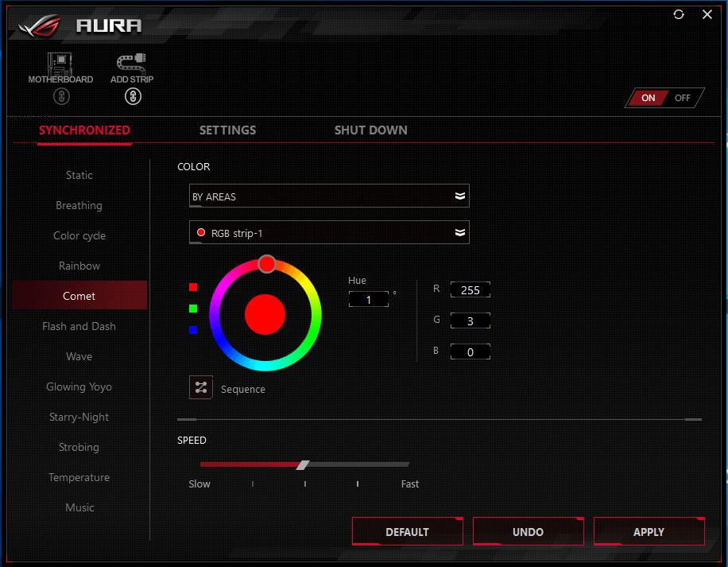Select the Motherboard device icon

pyautogui.click(x=60, y=64)
